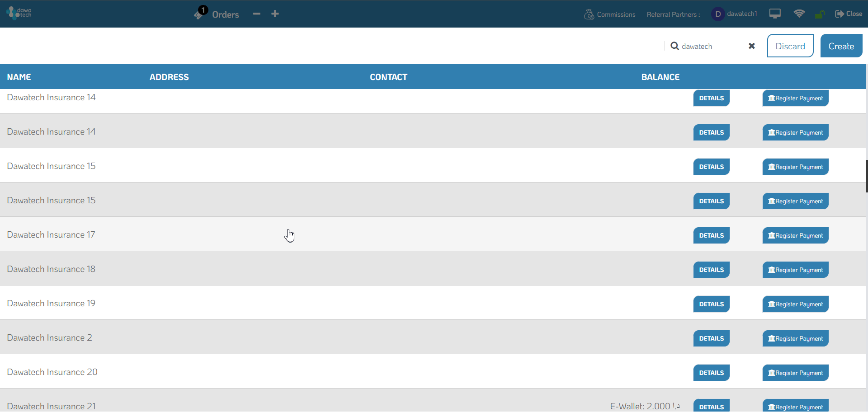The image size is (868, 412).
Task: Click the Discard button
Action: coord(790,46)
